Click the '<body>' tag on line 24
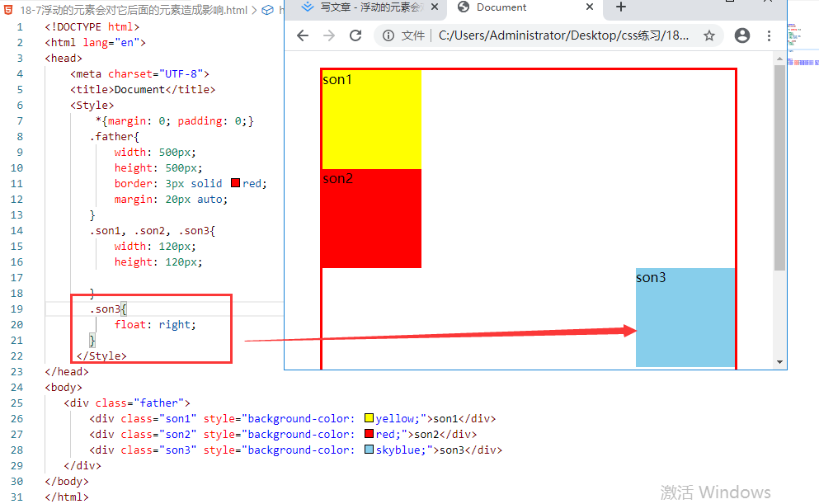Viewport: 819px width, 504px height. click(x=64, y=387)
